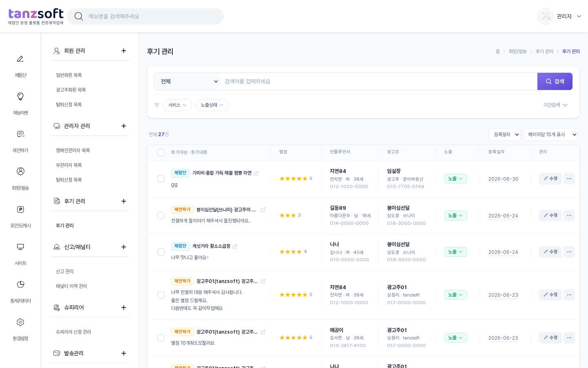Open the 재능마켓 lightbulb section
The image size is (588, 368).
20,103
